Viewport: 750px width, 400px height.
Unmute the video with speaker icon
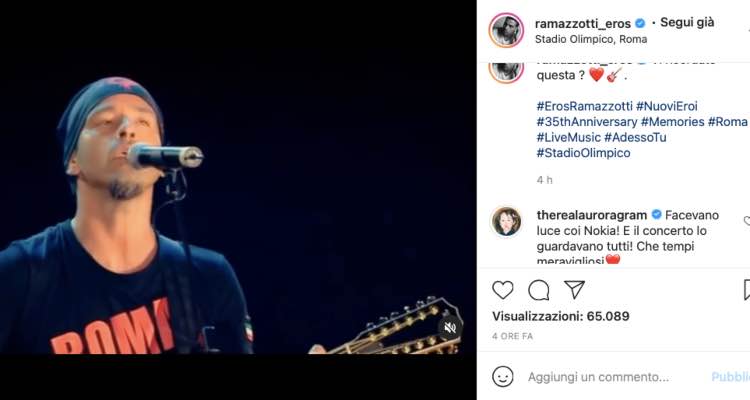coord(450,328)
